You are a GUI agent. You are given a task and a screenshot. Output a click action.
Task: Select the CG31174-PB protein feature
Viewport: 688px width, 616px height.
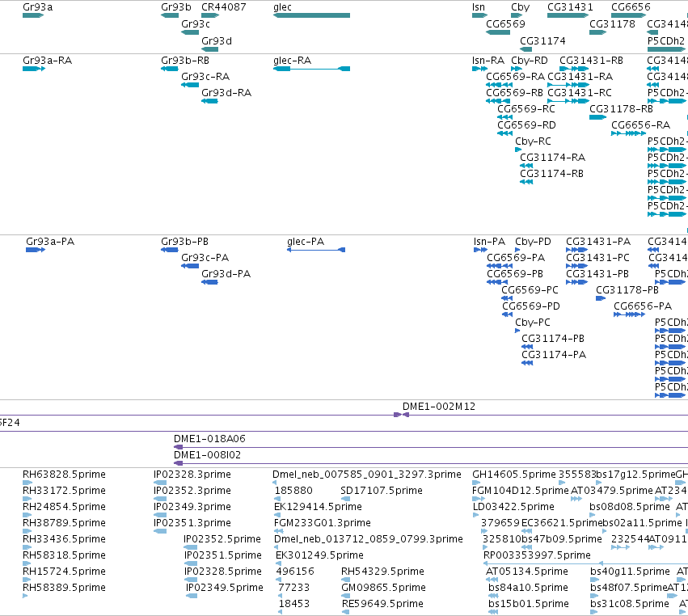(x=553, y=339)
